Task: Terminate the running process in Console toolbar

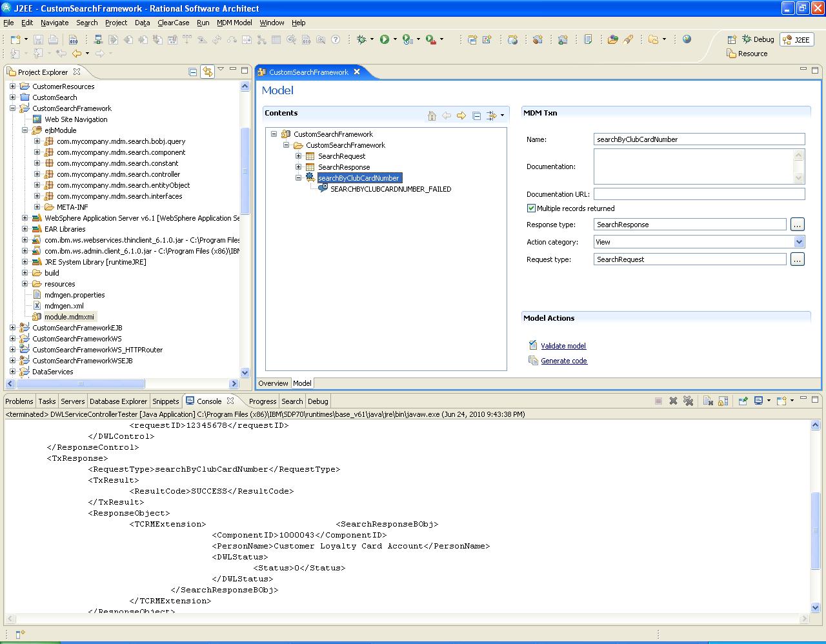Action: 659,400
